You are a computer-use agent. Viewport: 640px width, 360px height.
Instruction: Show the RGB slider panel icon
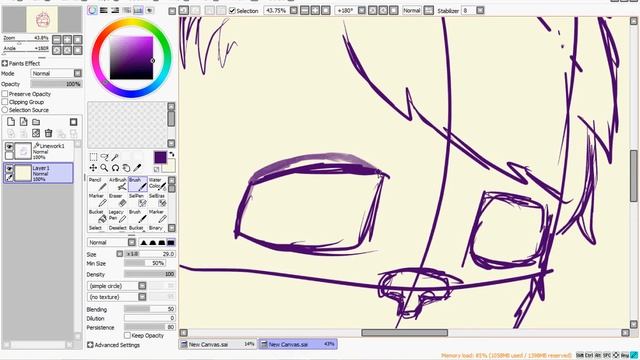click(x=104, y=10)
